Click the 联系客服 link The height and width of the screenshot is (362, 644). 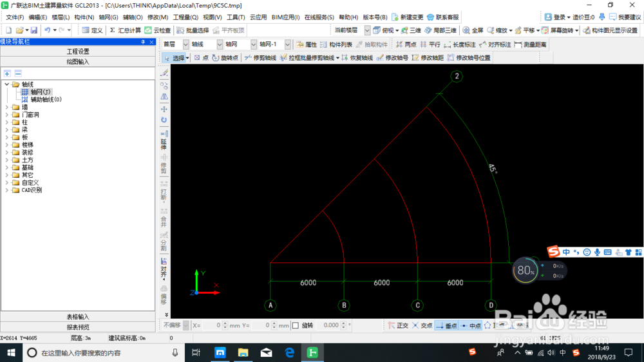click(443, 17)
